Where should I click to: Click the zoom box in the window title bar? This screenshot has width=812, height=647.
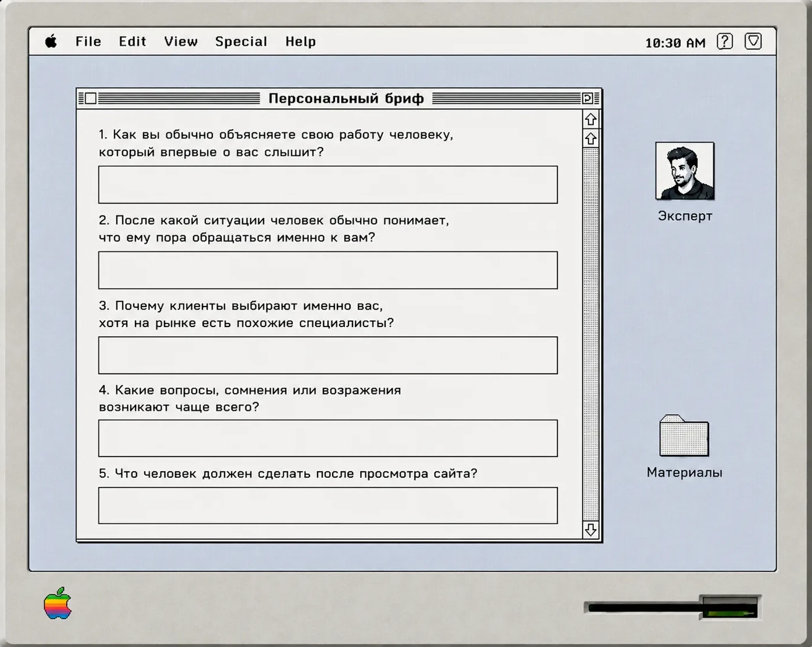587,98
